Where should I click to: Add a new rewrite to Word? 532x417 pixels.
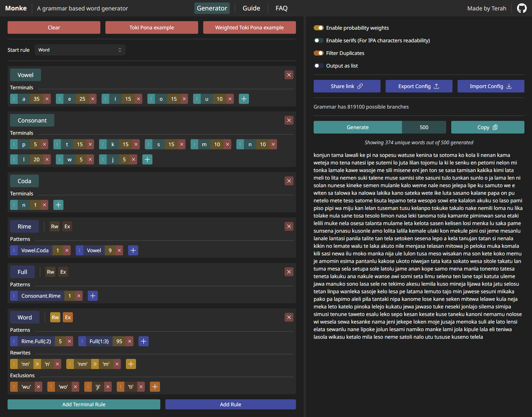point(131,364)
